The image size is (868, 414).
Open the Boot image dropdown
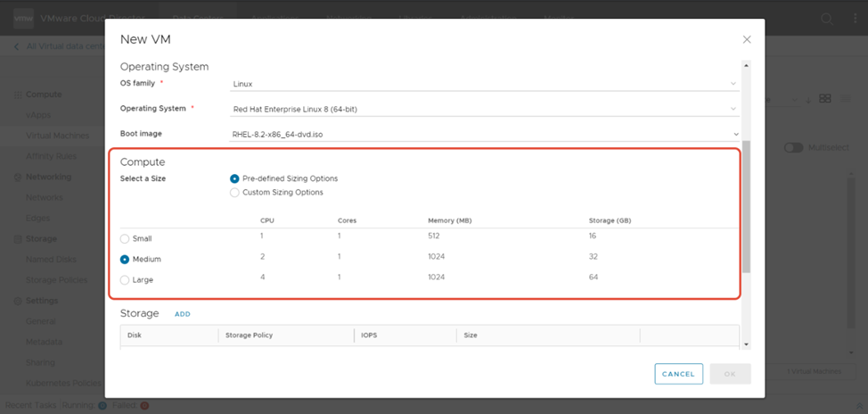tap(484, 134)
